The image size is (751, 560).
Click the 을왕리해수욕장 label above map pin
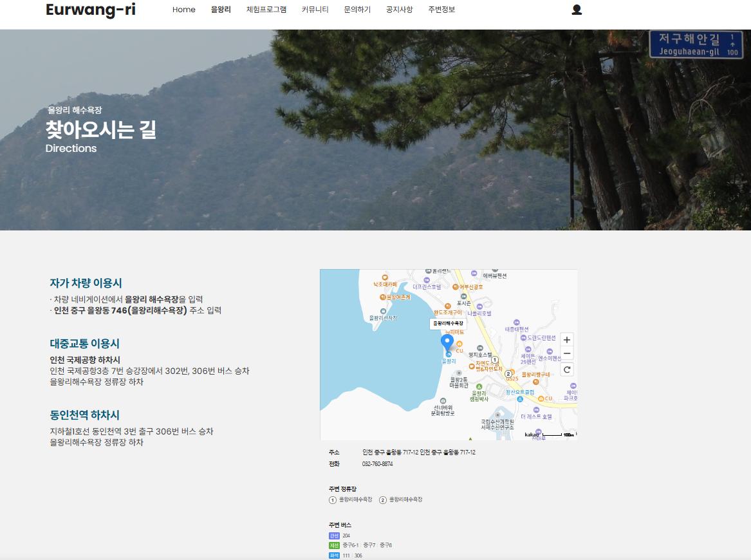pyautogui.click(x=448, y=323)
